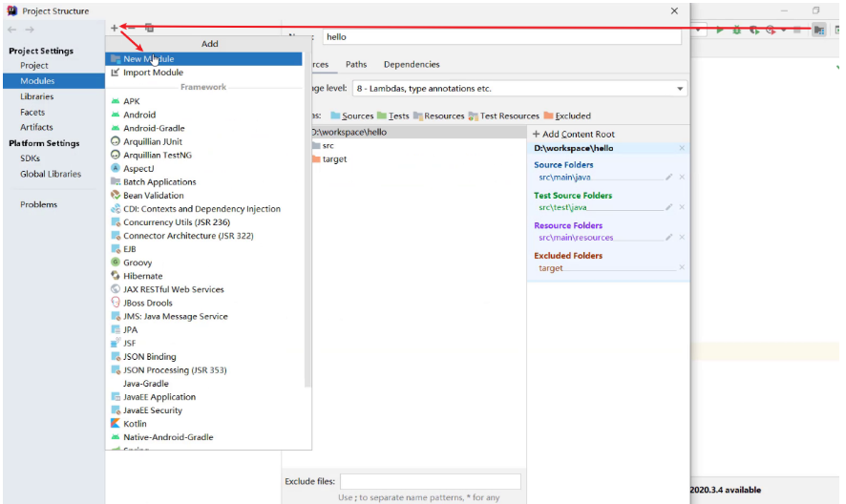
Task: Edit properties of src\main\resources folder
Action: [669, 238]
